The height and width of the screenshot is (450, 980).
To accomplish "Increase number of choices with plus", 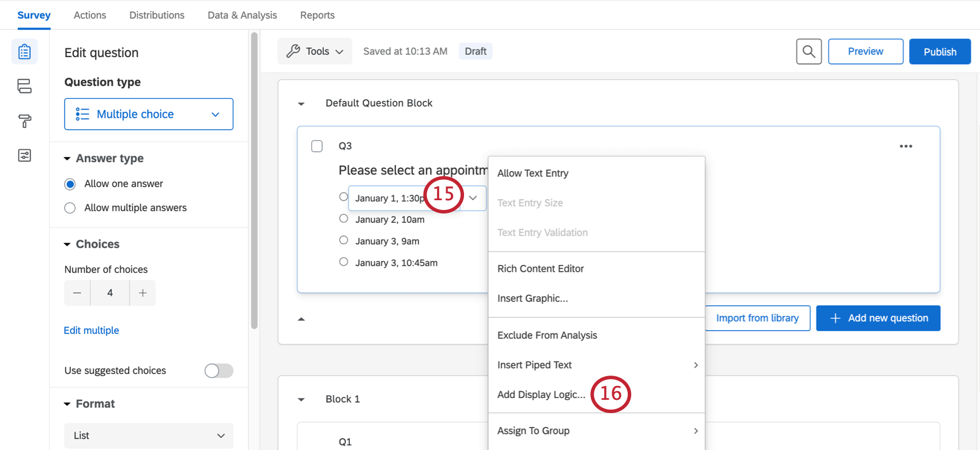I will (x=143, y=293).
